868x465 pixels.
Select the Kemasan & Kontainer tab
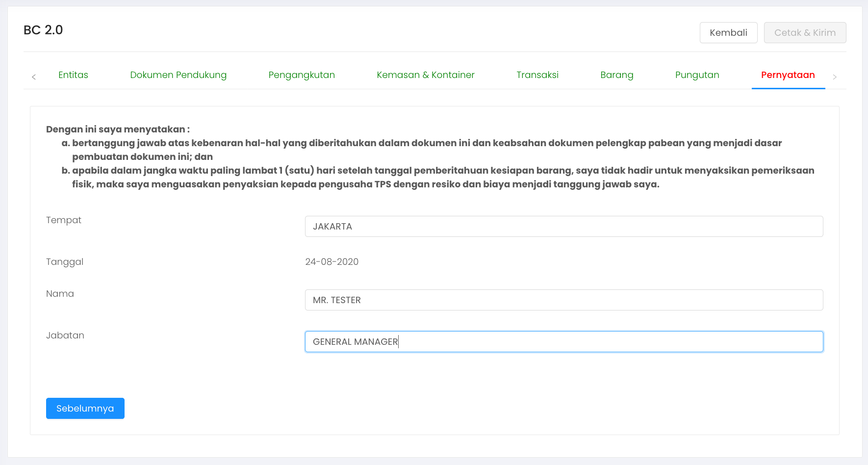coord(425,75)
